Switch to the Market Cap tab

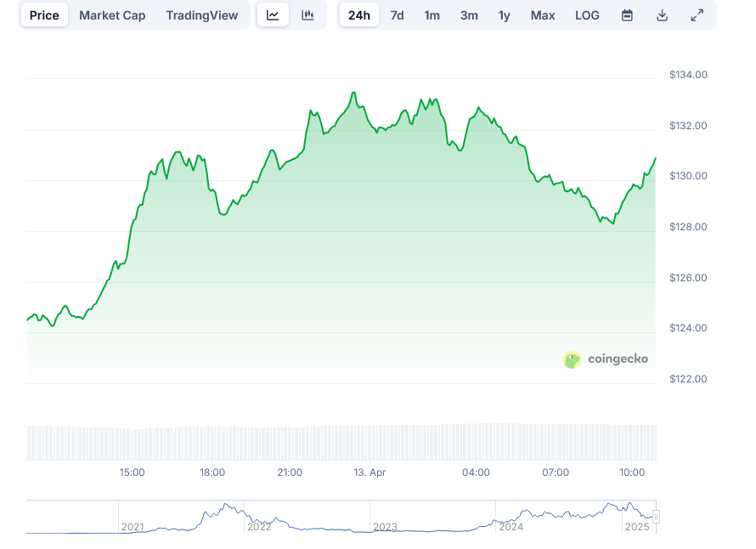click(112, 15)
